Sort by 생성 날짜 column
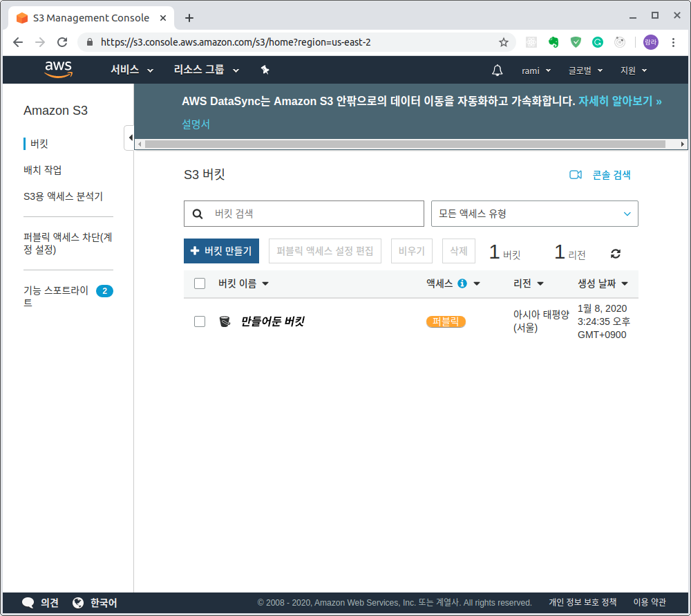Image resolution: width=691 pixels, height=616 pixels. pyautogui.click(x=603, y=283)
